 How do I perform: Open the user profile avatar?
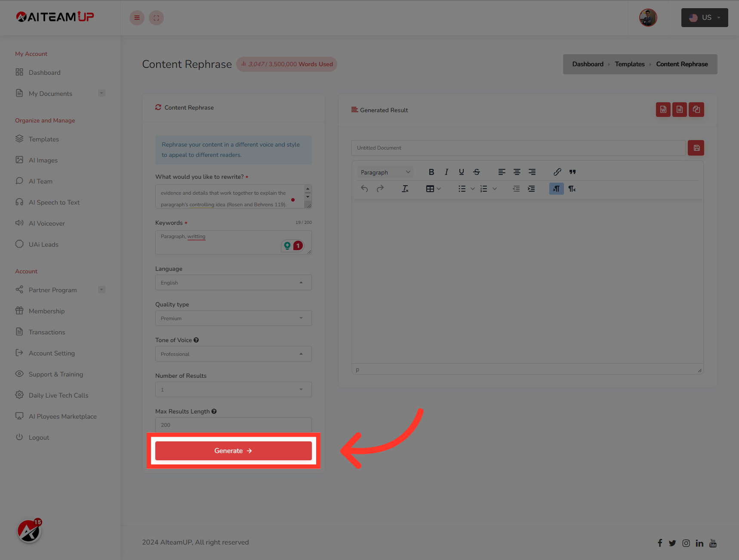click(x=648, y=18)
